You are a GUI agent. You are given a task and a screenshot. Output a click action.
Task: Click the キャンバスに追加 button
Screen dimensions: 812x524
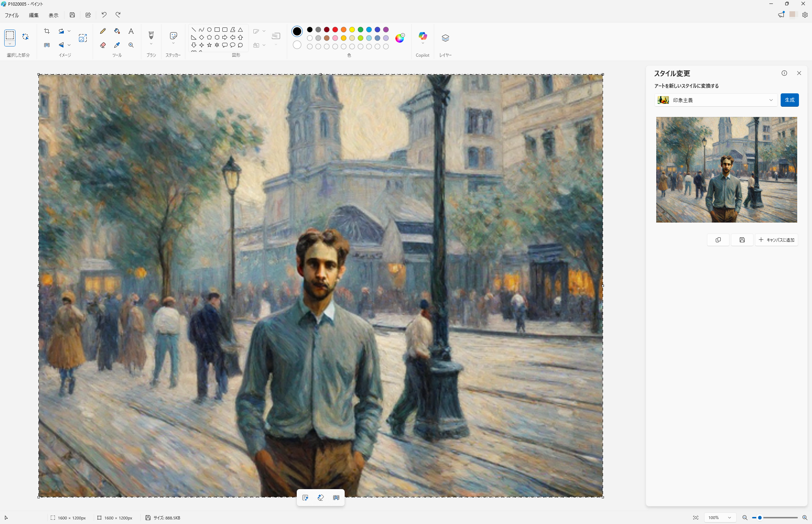(776, 240)
